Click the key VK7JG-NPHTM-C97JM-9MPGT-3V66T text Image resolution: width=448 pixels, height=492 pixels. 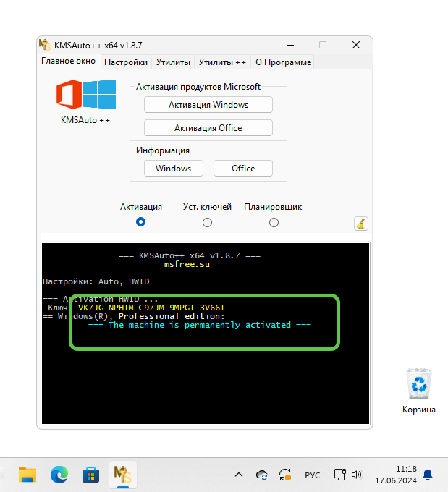pos(151,307)
